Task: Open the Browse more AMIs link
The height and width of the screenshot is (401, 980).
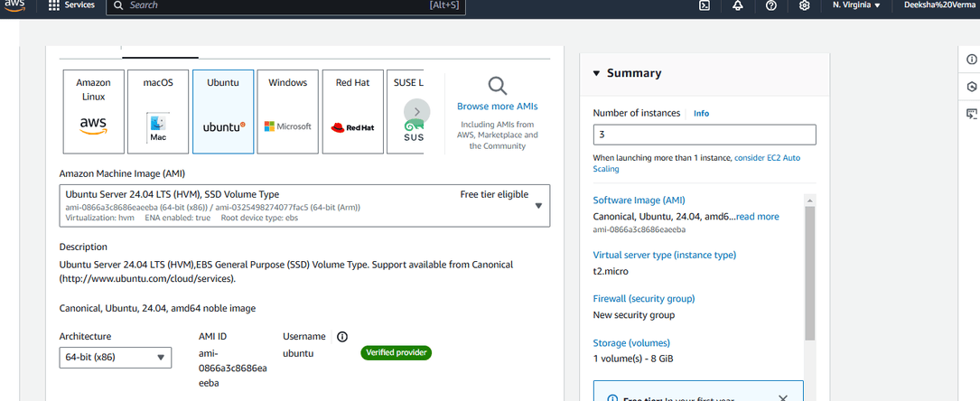Action: tap(498, 107)
